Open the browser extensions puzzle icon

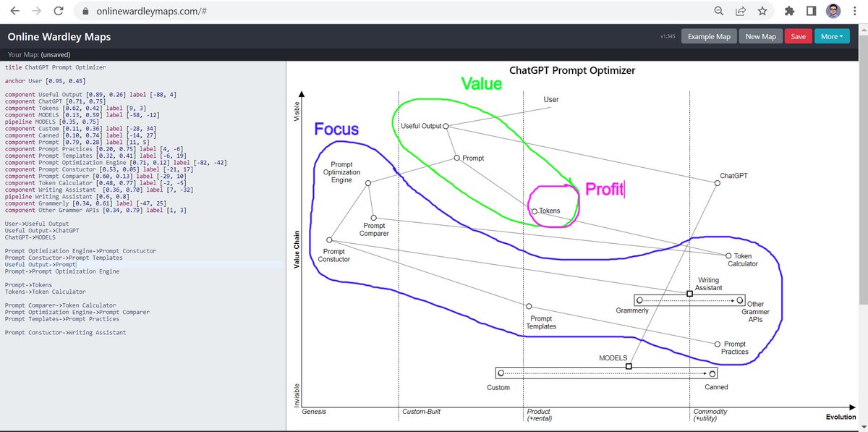coord(789,12)
